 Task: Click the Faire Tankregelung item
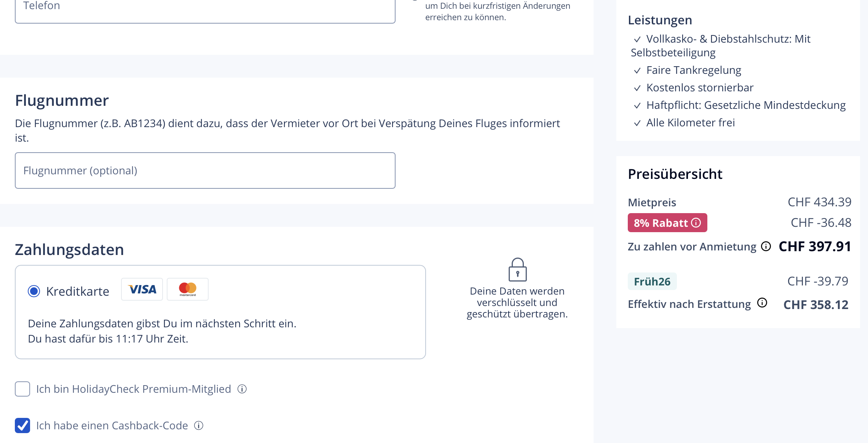coord(693,70)
